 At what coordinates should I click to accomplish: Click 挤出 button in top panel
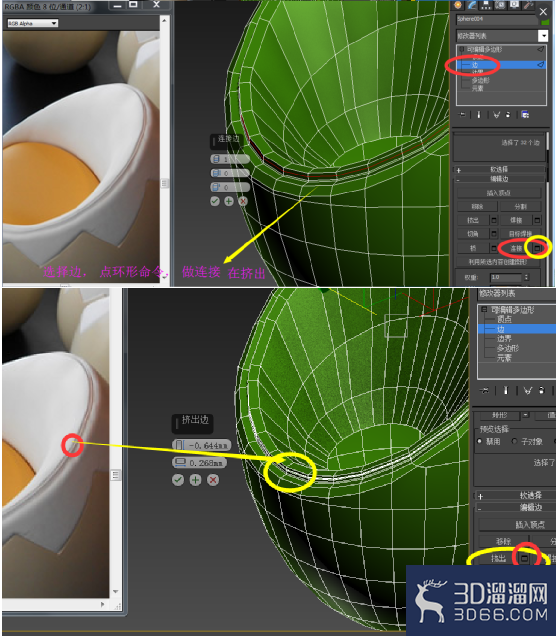click(473, 220)
